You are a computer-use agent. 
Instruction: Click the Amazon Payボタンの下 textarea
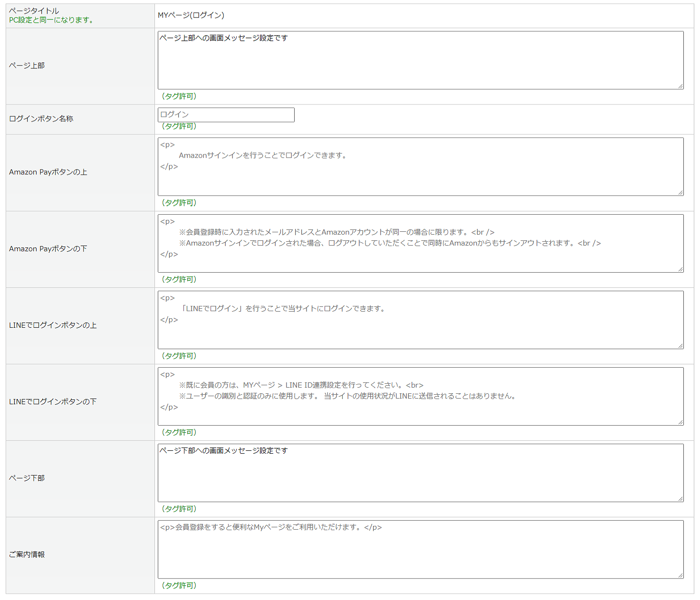click(421, 243)
